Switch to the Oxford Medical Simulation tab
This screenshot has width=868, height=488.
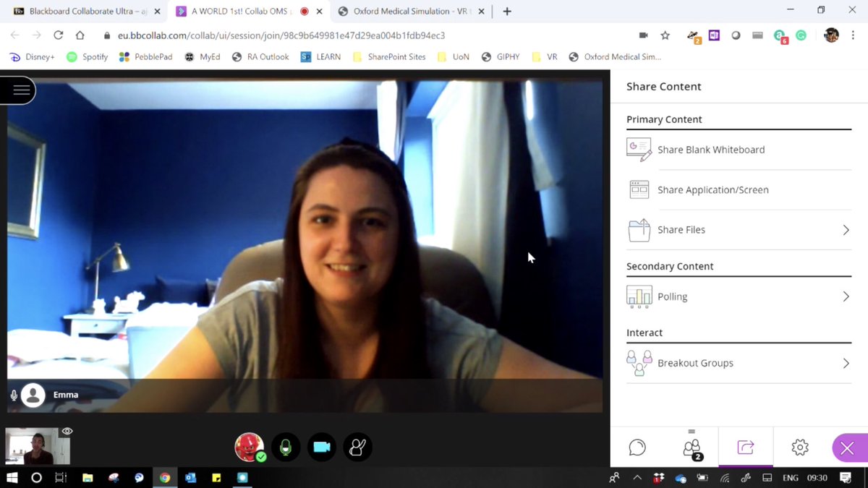click(412, 12)
